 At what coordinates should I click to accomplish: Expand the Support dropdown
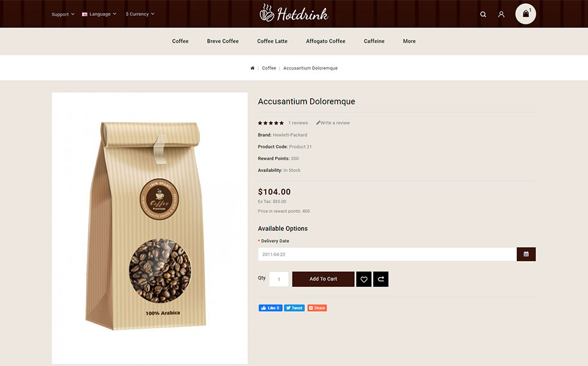63,14
